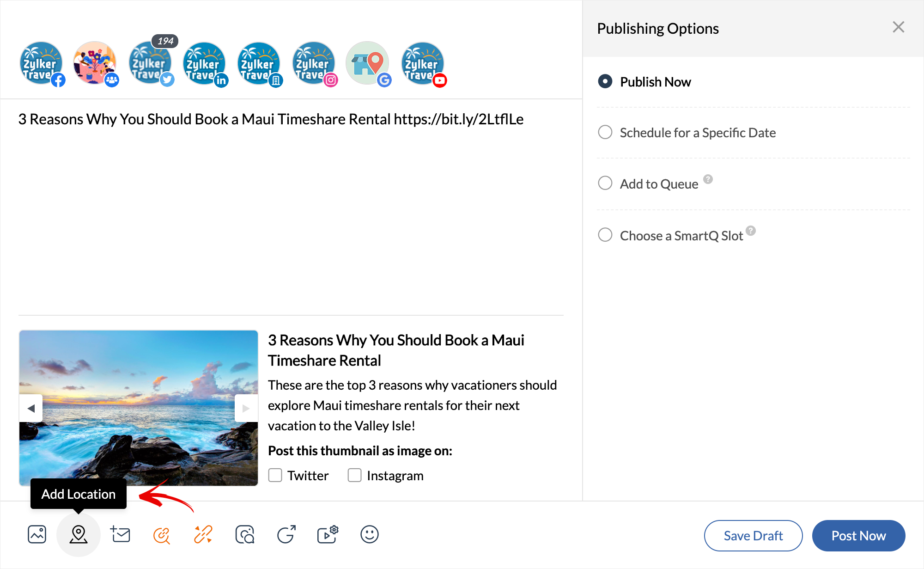The width and height of the screenshot is (924, 569).
Task: Show next thumbnail with right arrow
Action: point(246,408)
